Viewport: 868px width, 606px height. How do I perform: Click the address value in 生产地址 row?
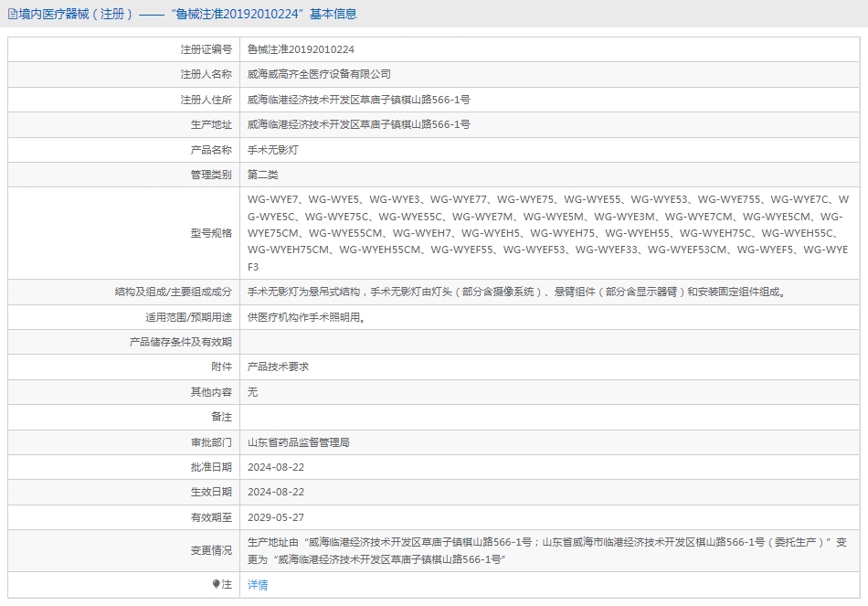[359, 124]
